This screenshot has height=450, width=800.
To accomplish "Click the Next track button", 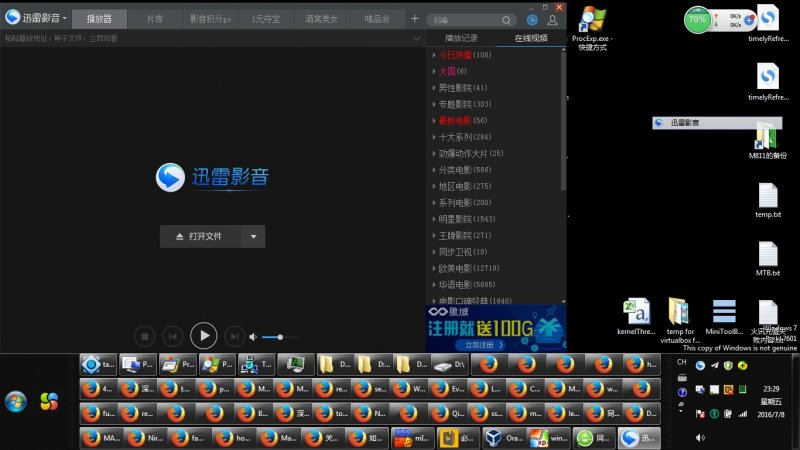I will pos(234,336).
